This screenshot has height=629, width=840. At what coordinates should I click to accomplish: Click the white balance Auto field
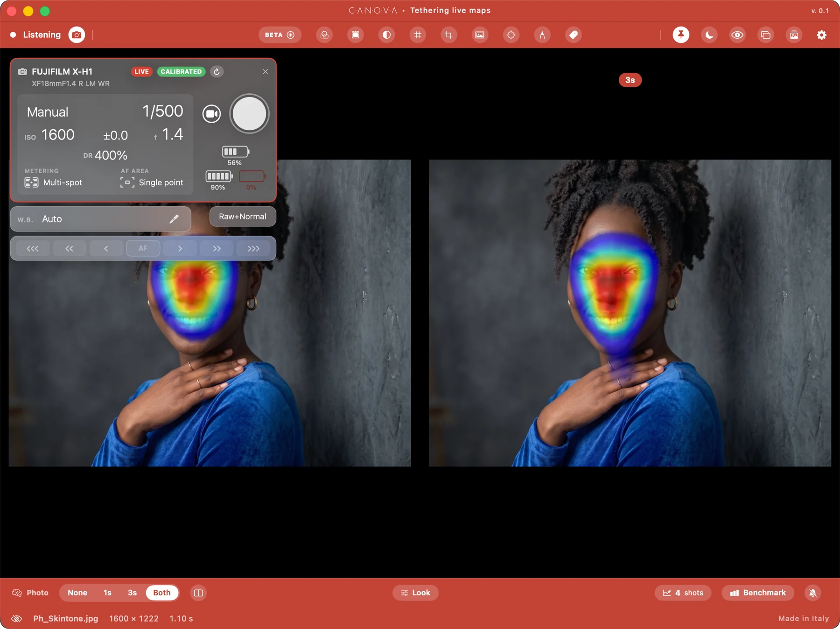click(100, 219)
